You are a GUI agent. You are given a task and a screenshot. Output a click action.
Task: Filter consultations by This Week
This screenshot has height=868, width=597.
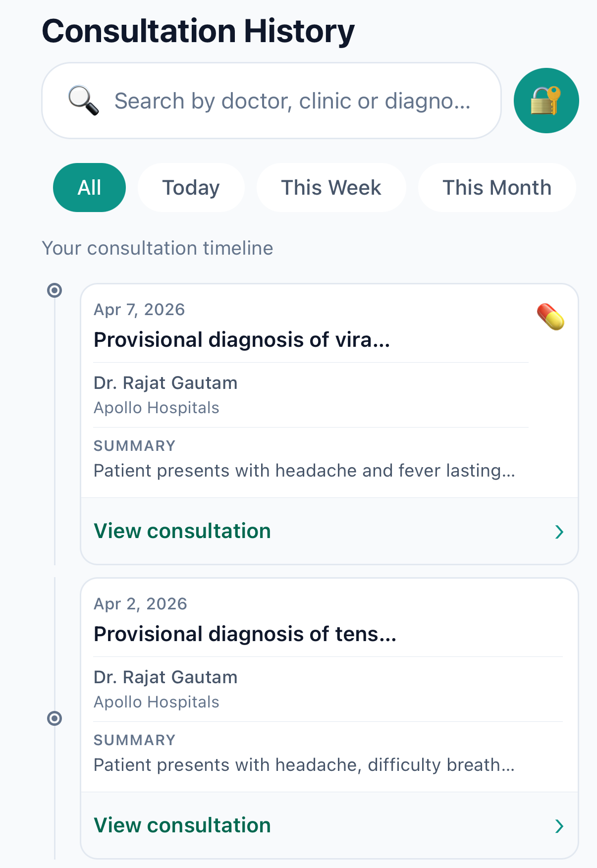tap(331, 188)
